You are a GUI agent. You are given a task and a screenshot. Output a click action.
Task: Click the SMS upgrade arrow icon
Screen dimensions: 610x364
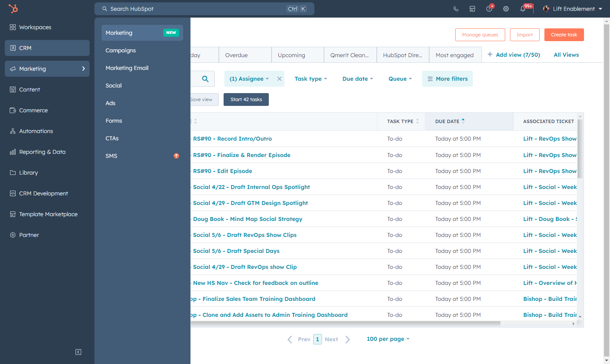176,156
